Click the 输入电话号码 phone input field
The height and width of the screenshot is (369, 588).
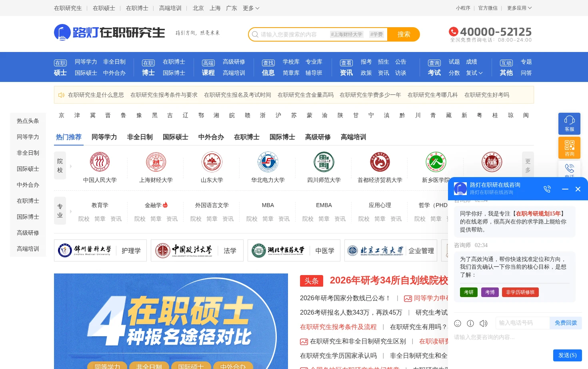point(523,323)
